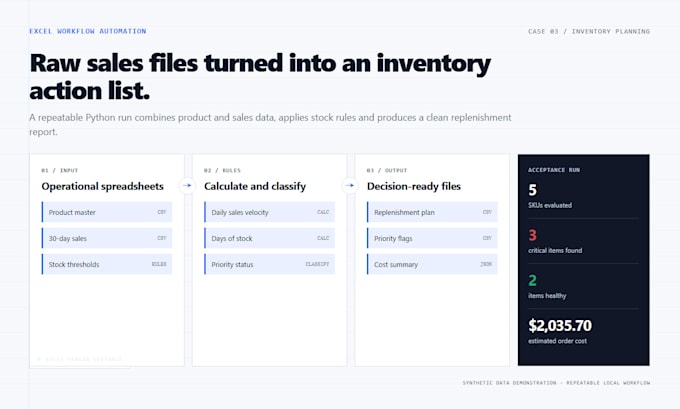Select the 'Priority status' label
This screenshot has width=680, height=409.
232,265
